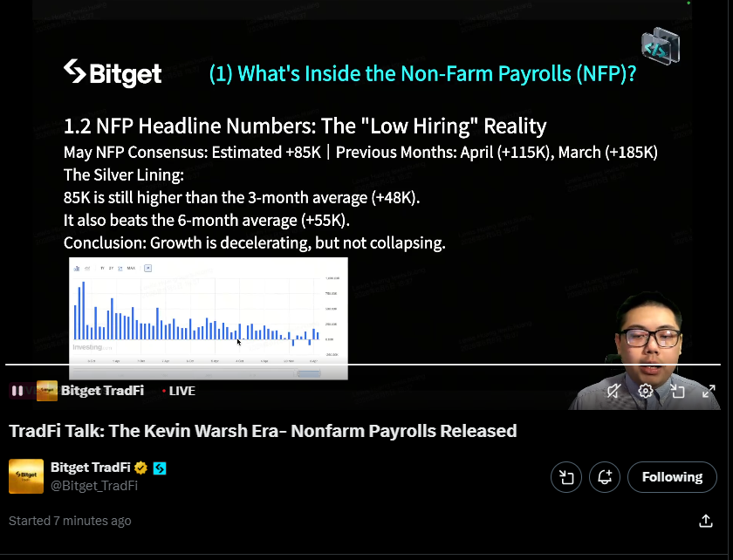Click 'It also beats the 6-month average' line

pos(207,220)
